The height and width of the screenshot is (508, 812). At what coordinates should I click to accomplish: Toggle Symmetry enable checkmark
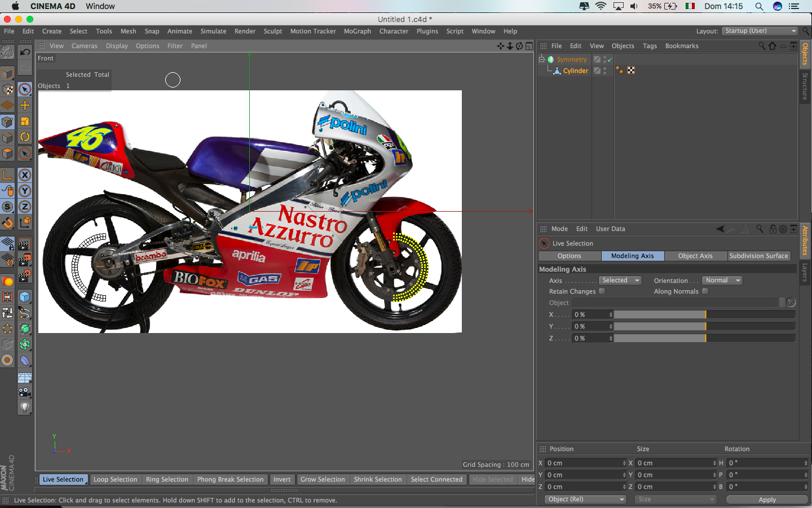click(x=610, y=59)
